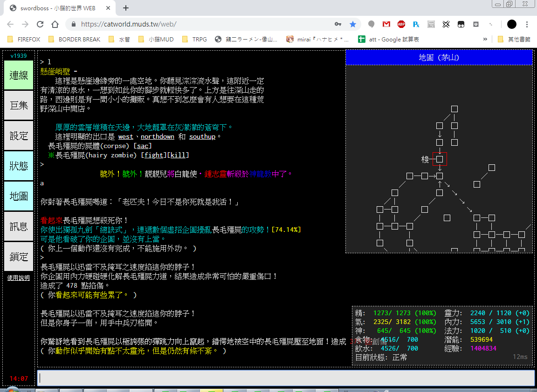537x392 pixels.
Task: Click the address bar URL
Action: click(129, 24)
